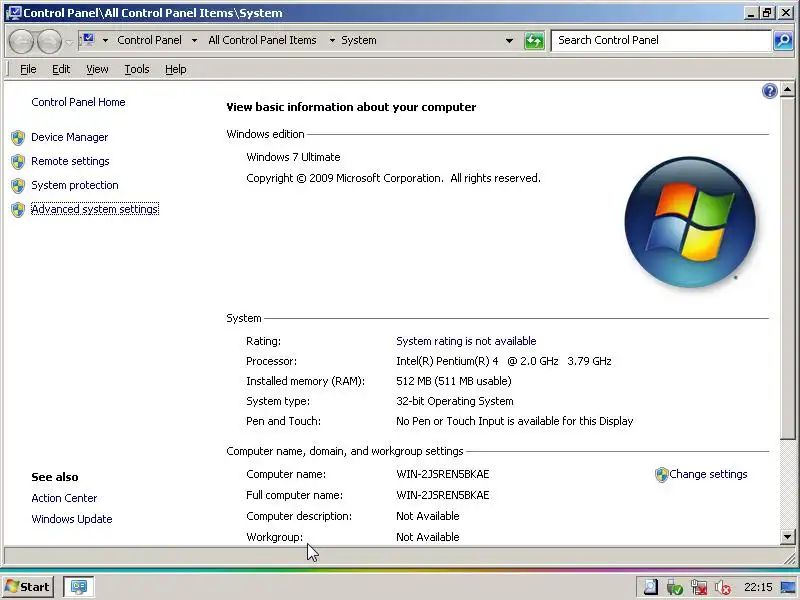
Task: Click the tray device icon with green check
Action: tap(674, 587)
